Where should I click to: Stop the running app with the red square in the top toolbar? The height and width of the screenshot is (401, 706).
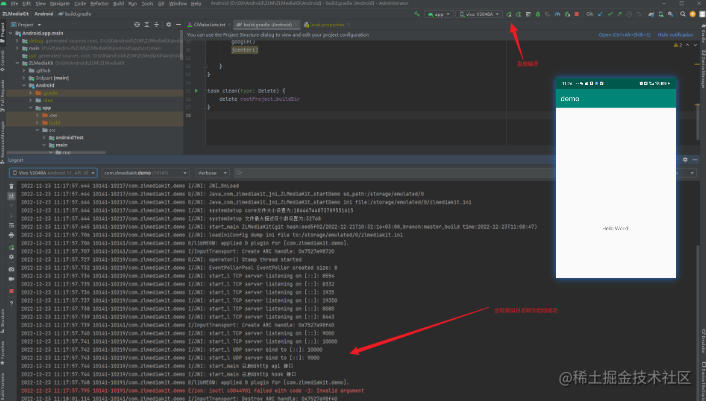[x=577, y=14]
